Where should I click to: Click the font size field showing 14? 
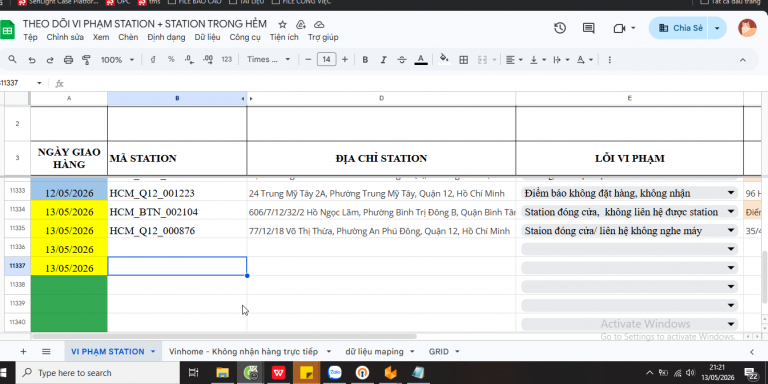pyautogui.click(x=326, y=60)
